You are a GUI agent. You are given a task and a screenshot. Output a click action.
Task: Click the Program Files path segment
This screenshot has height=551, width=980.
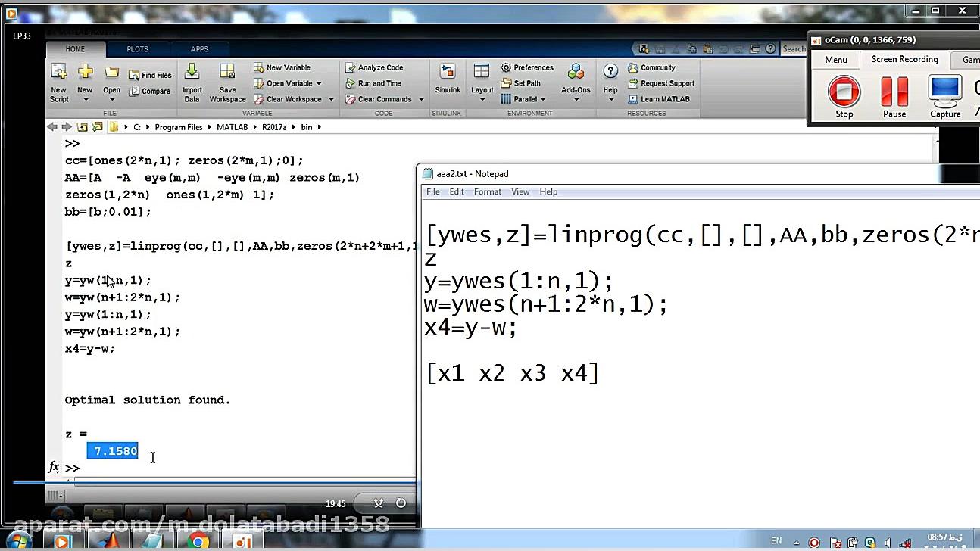179,127
